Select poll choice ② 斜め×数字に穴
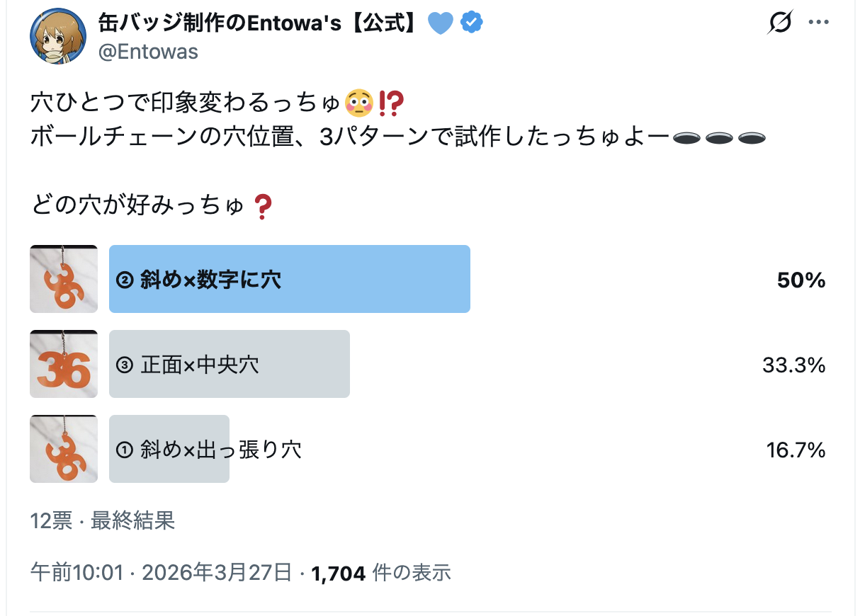Viewport: 860px width, 616px height. point(289,279)
